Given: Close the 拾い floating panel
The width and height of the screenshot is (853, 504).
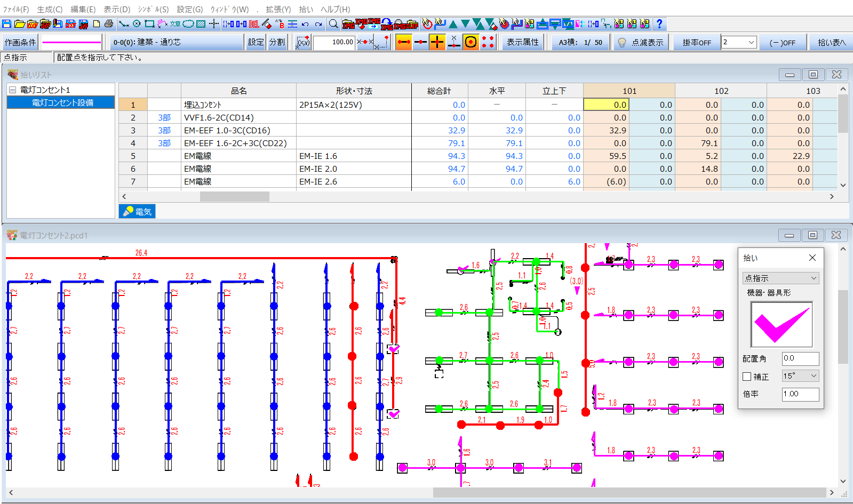Looking at the screenshot, I should tap(812, 258).
